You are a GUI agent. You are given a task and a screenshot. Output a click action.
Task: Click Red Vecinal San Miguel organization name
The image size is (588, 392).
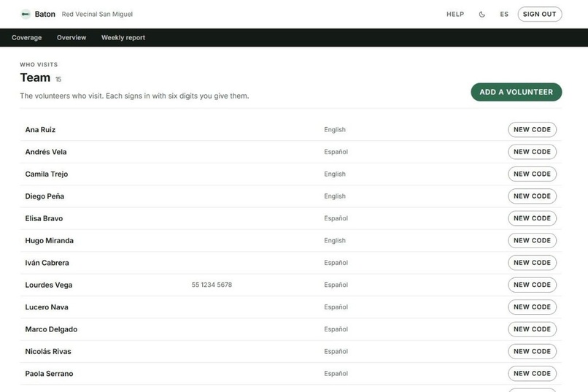click(97, 15)
